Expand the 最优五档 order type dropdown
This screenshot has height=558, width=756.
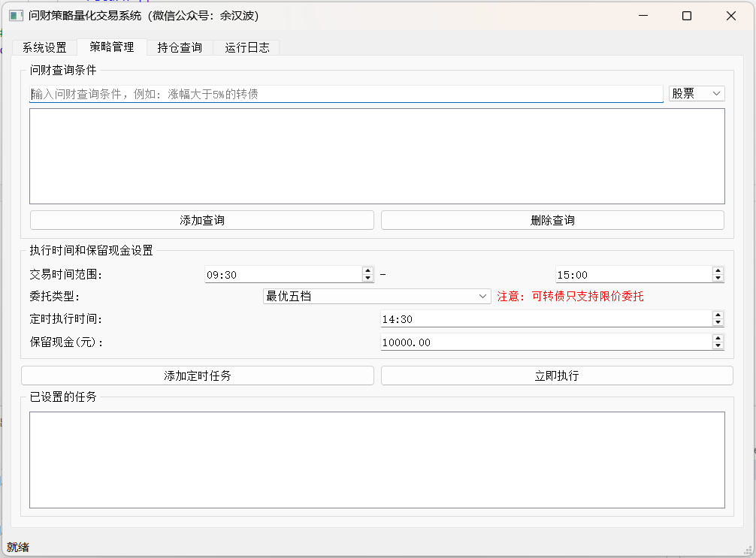(376, 297)
